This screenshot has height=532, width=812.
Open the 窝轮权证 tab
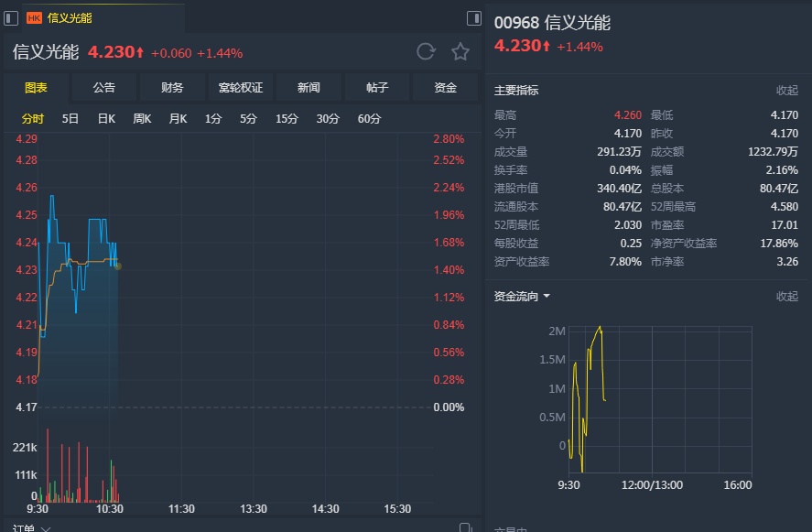tap(240, 88)
